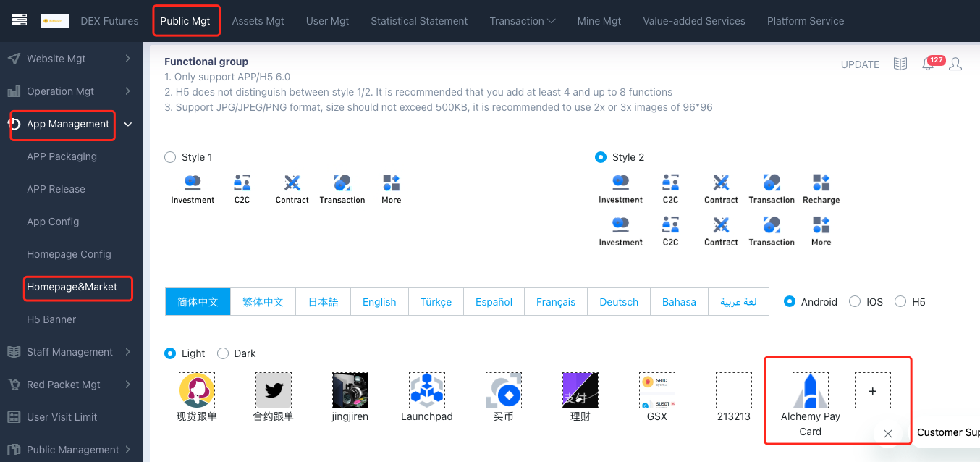This screenshot has width=980, height=462.
Task: Expand Operation Mgt chevron
Action: point(128,91)
